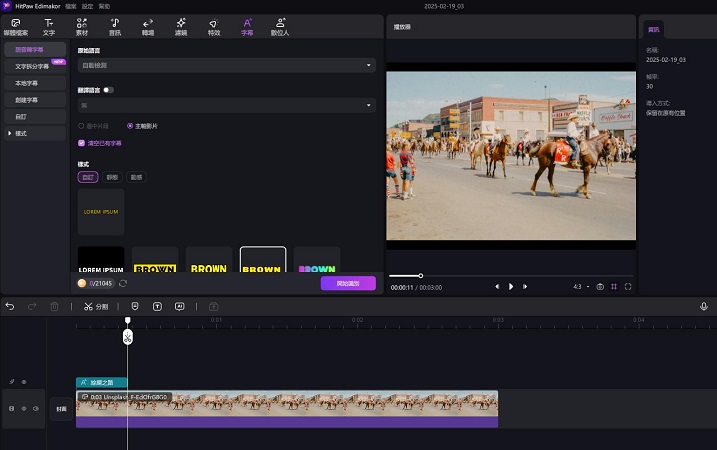Click the 轉場 (Transitions) arrows icon
Image resolution: width=717 pixels, height=450 pixels.
148,25
